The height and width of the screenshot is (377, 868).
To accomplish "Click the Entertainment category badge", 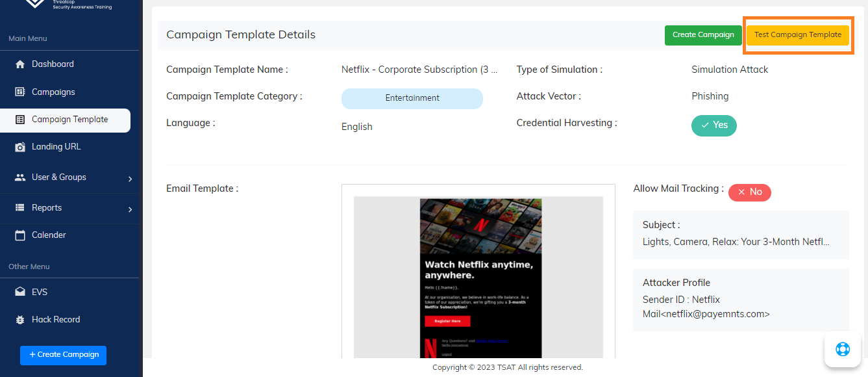I will coord(412,98).
